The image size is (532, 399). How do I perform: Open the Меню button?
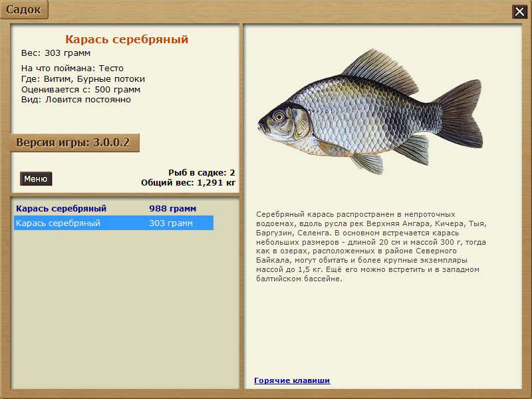tap(35, 179)
